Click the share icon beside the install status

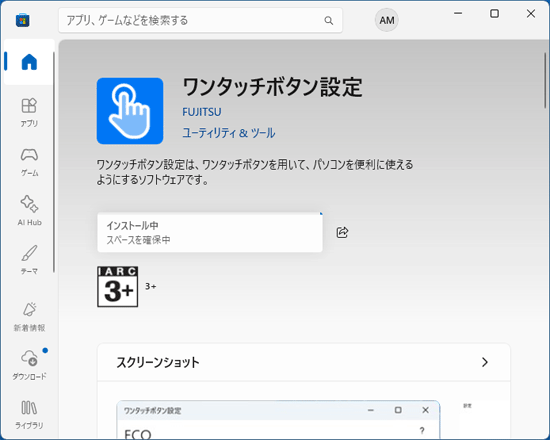pos(342,232)
